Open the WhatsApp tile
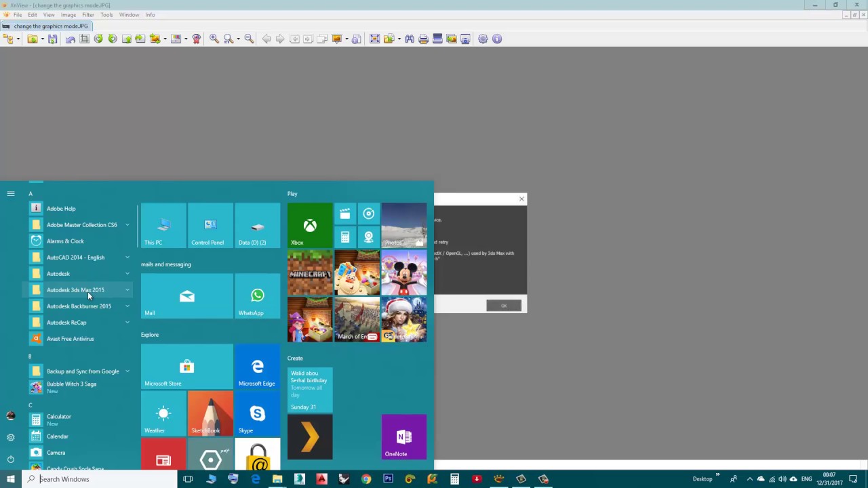868x488 pixels. click(x=258, y=296)
